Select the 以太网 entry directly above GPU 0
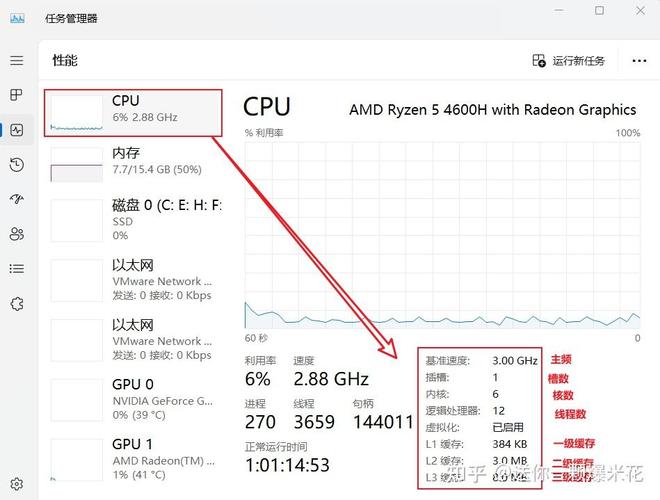The width and height of the screenshot is (660, 500). 133,340
